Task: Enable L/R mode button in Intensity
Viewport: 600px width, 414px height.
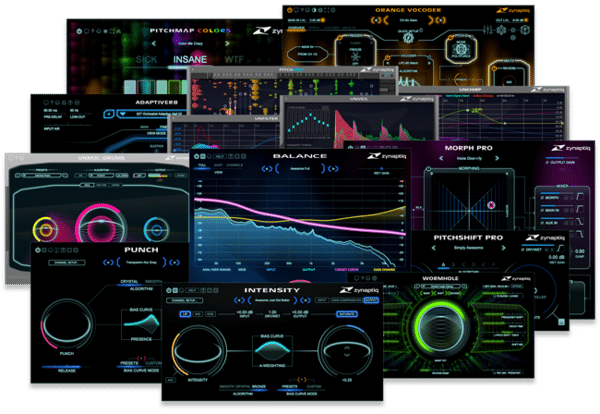Action: [185, 314]
